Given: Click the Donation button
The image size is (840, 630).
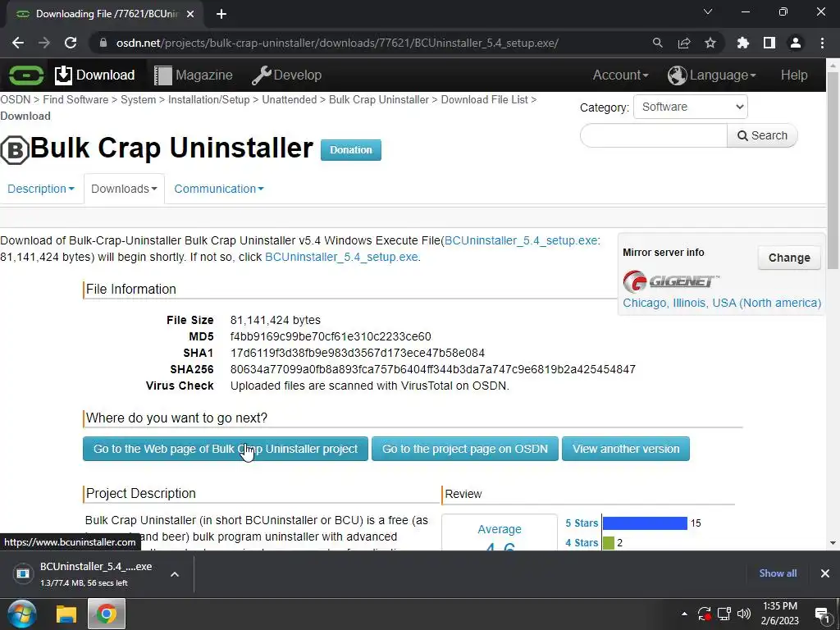Looking at the screenshot, I should (x=351, y=150).
